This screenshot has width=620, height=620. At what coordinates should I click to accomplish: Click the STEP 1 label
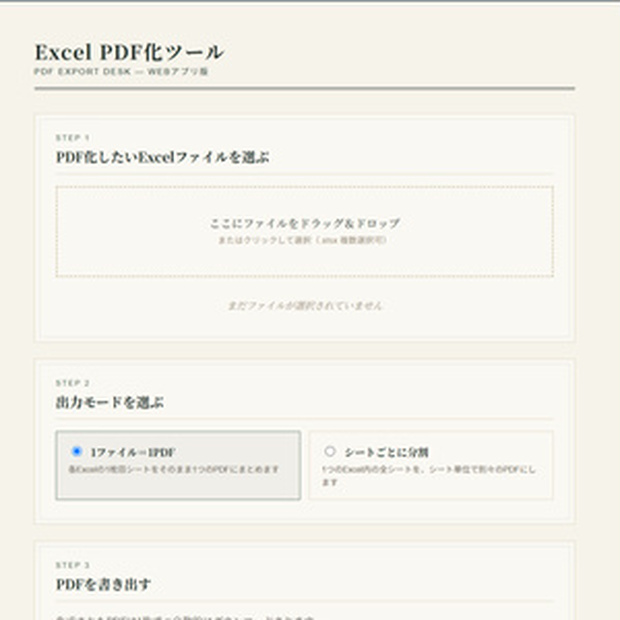pos(72,138)
